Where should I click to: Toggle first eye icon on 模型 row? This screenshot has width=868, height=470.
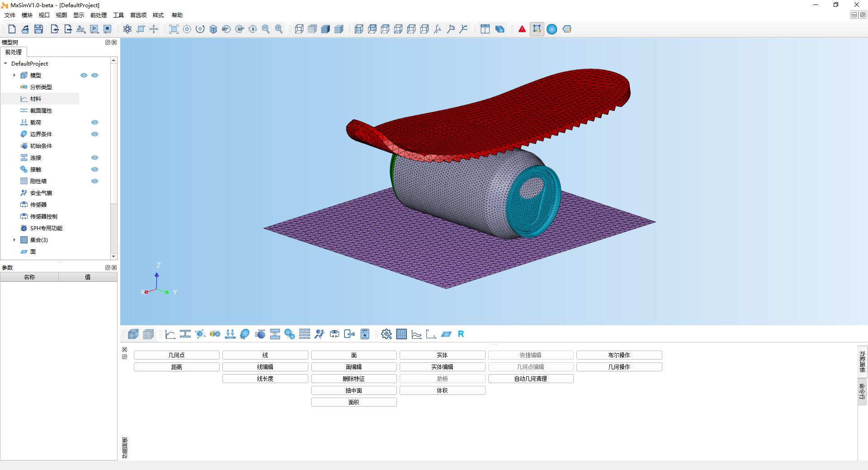point(84,75)
